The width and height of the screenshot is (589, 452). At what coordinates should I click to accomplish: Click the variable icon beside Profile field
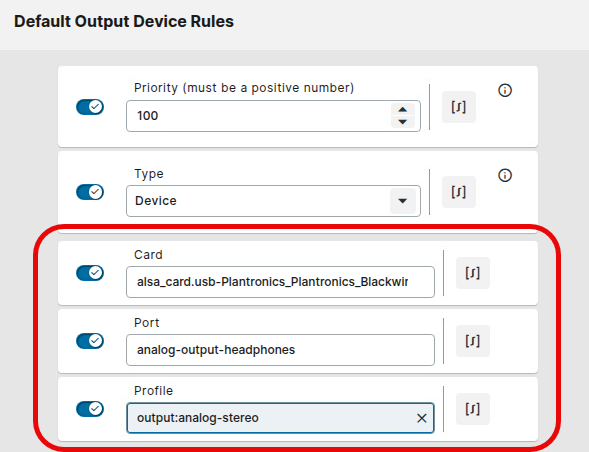point(473,409)
